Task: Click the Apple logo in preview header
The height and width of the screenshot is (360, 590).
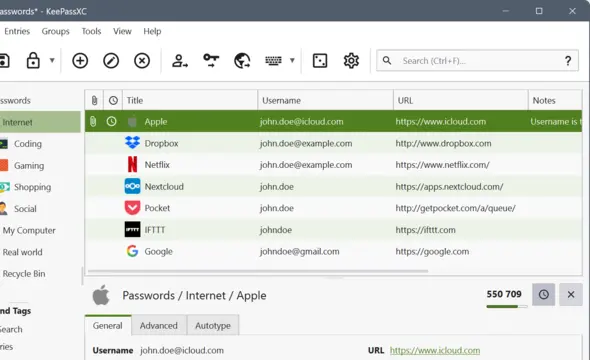Action: tap(101, 295)
